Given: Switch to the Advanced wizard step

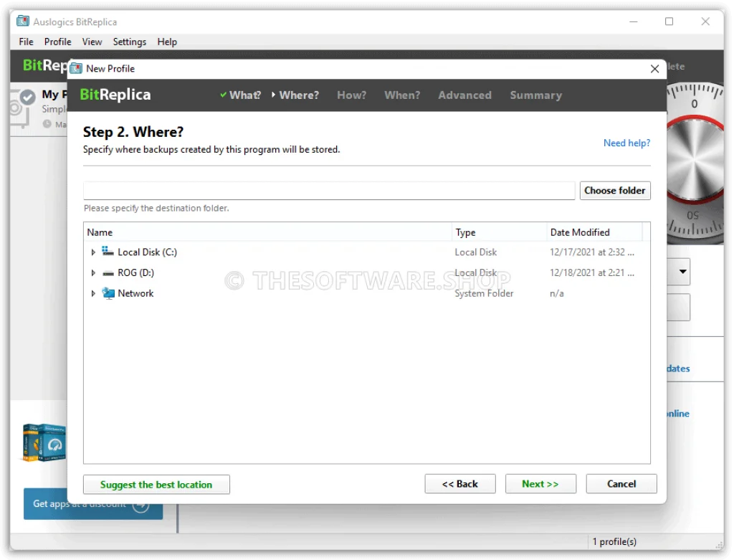Looking at the screenshot, I should (464, 95).
